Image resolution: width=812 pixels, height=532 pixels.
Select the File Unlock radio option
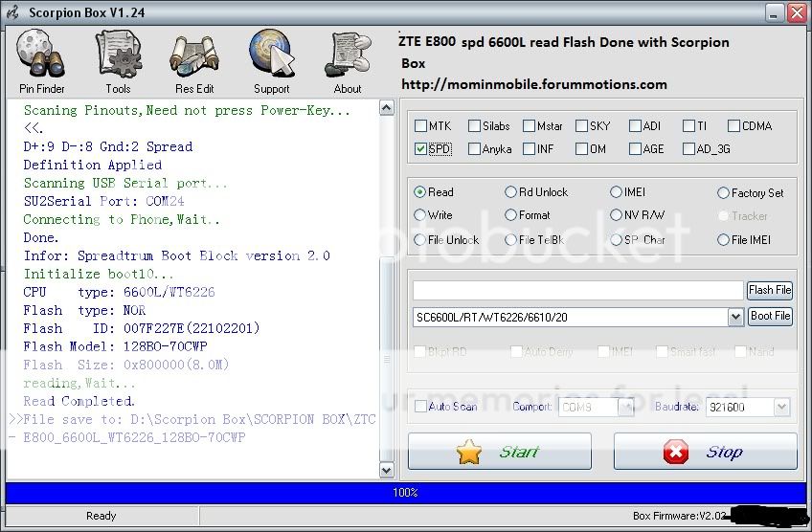click(419, 239)
